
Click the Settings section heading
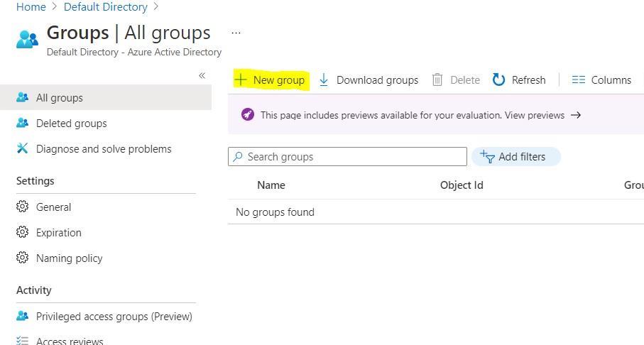[36, 181]
